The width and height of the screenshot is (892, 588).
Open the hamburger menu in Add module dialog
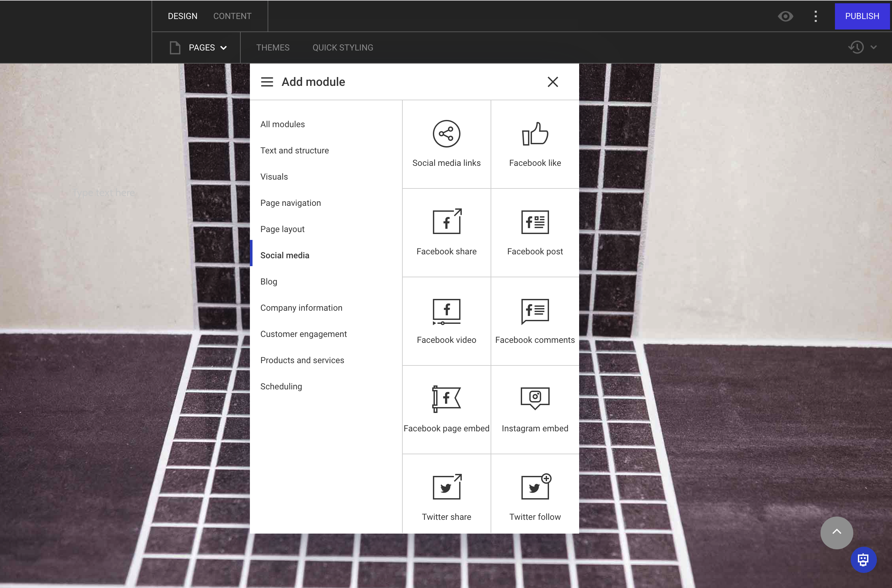tap(267, 82)
